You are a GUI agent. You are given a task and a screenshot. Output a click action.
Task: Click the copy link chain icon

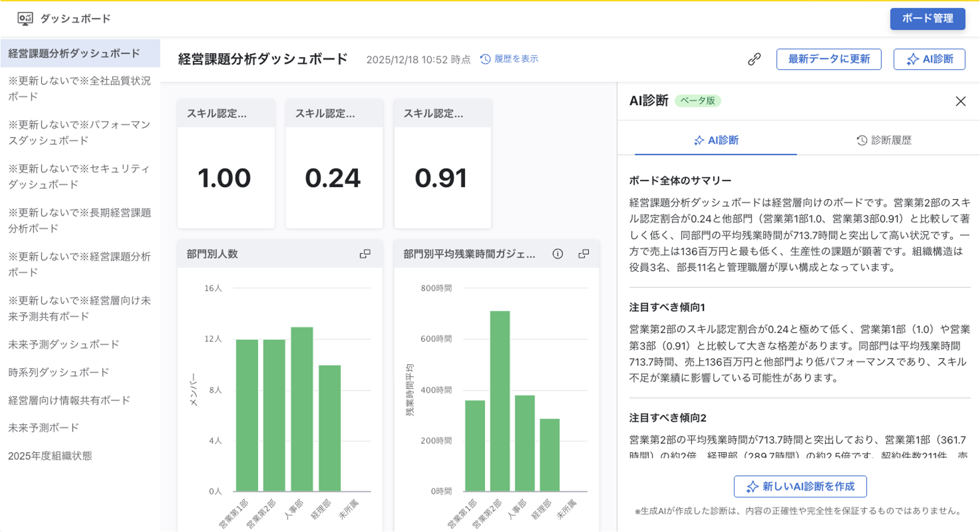[754, 59]
